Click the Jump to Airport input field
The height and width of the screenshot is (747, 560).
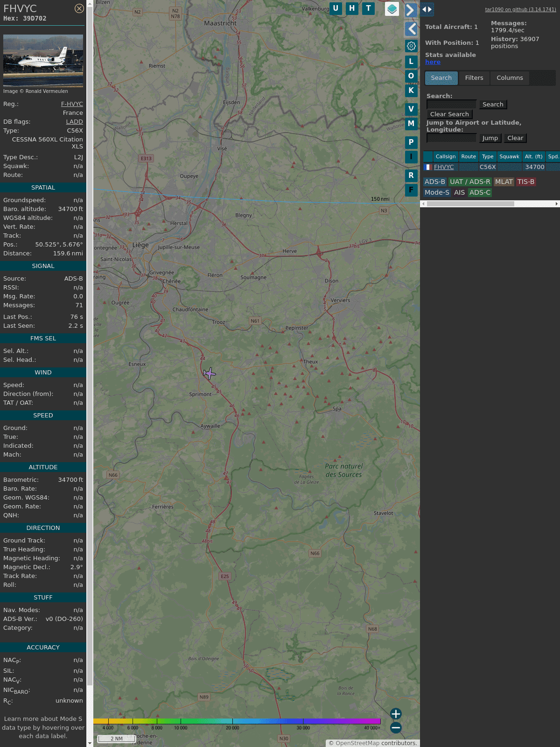tap(451, 138)
